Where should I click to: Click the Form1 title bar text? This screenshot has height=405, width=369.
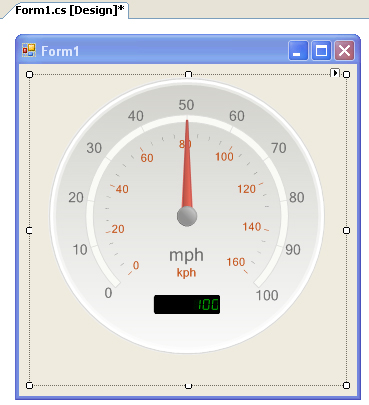click(60, 51)
